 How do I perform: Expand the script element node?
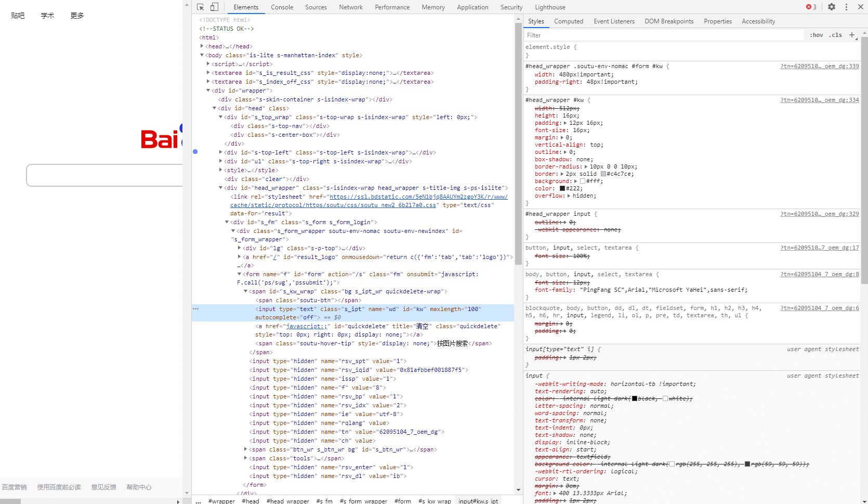click(x=208, y=64)
